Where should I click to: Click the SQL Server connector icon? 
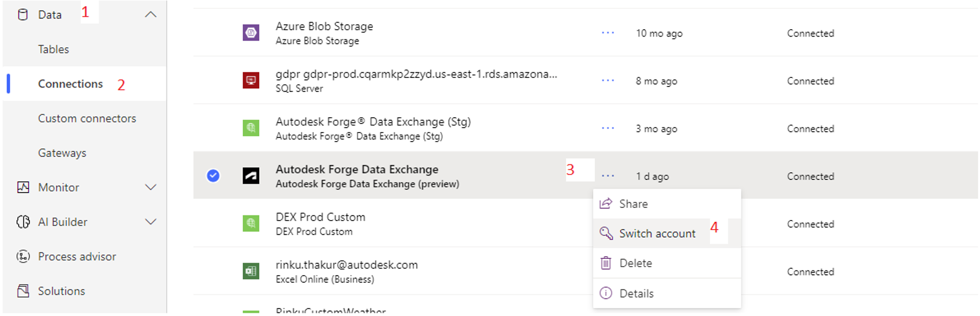click(x=251, y=81)
